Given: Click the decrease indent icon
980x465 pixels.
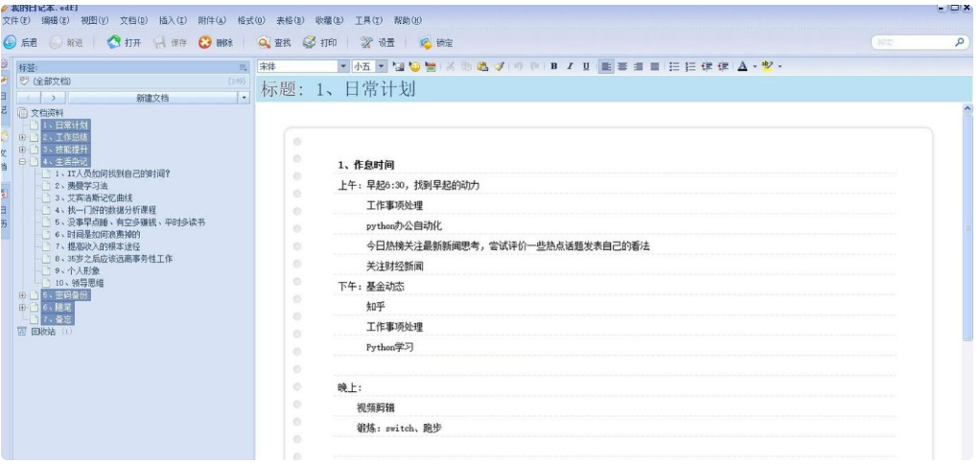Looking at the screenshot, I should pos(707,66).
